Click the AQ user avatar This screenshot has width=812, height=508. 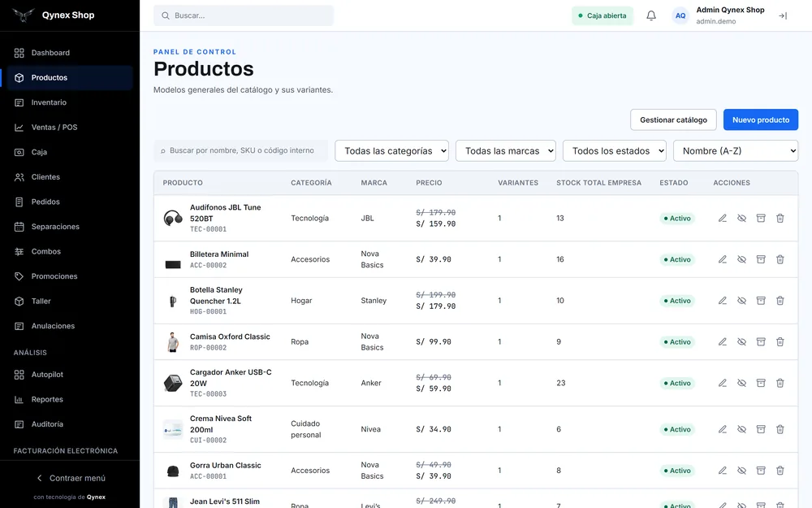pyautogui.click(x=680, y=15)
